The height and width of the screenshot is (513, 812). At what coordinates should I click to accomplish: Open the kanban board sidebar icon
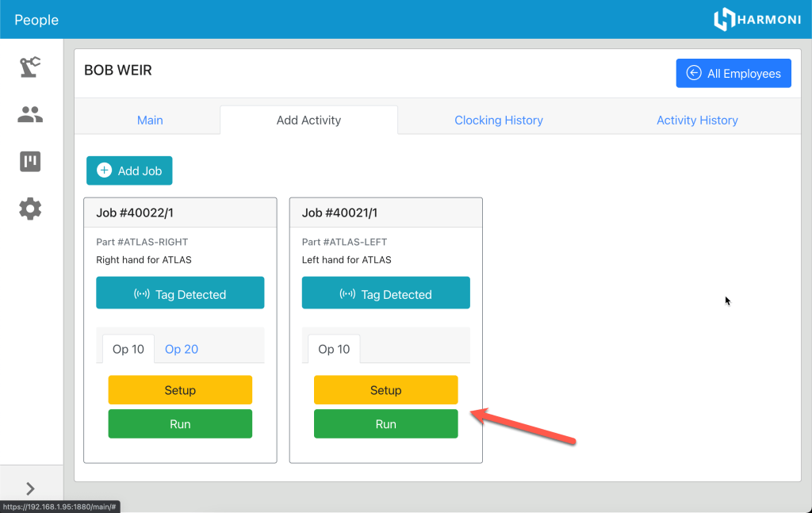30,163
